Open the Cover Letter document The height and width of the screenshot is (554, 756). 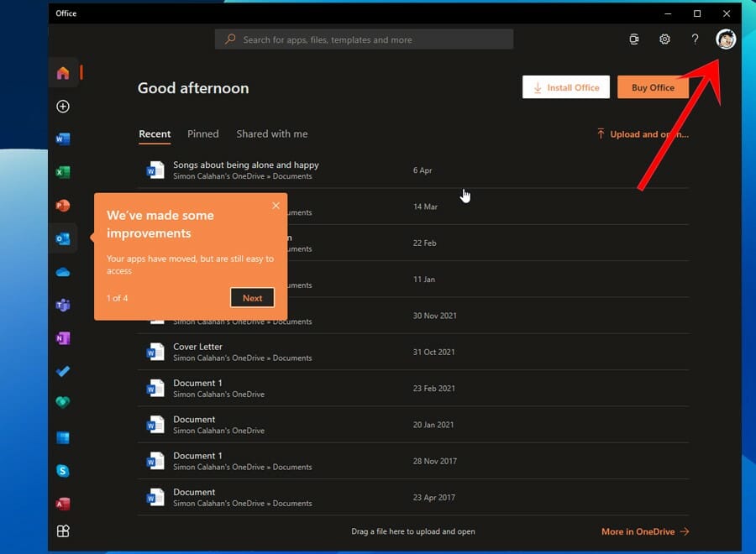tap(413, 353)
